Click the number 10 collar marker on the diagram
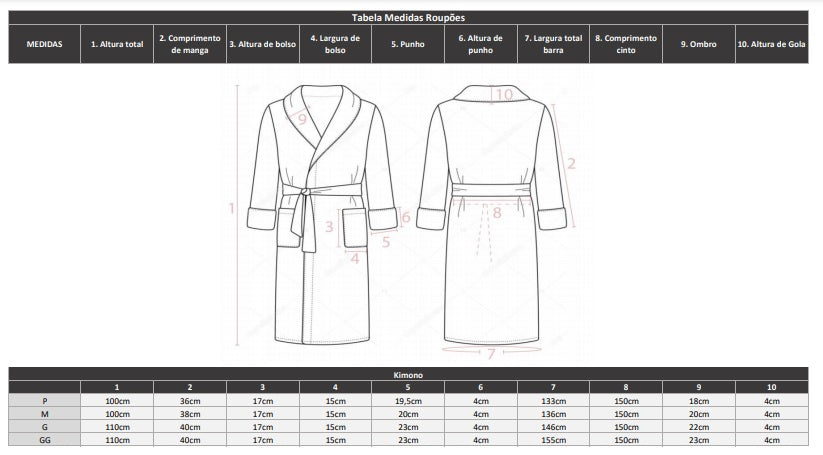The image size is (823, 455). [504, 95]
